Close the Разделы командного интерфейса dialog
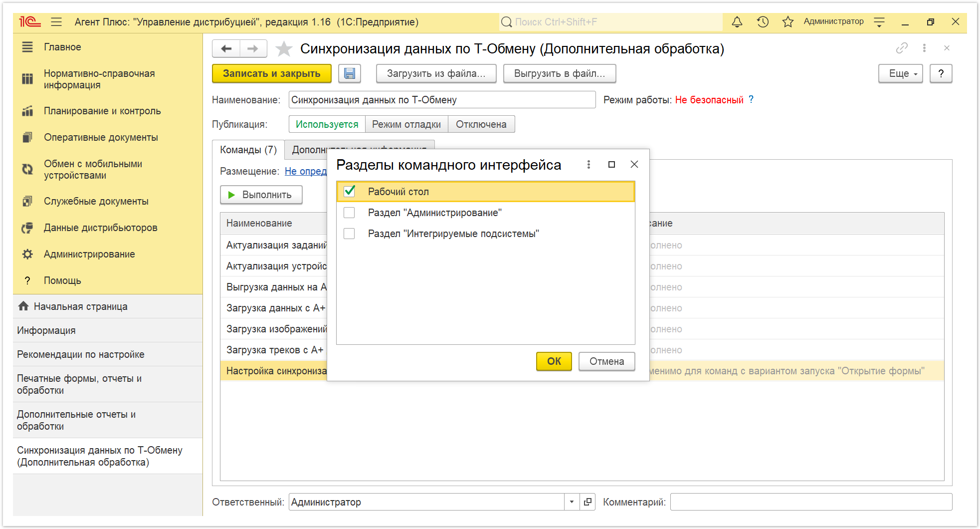 634,164
